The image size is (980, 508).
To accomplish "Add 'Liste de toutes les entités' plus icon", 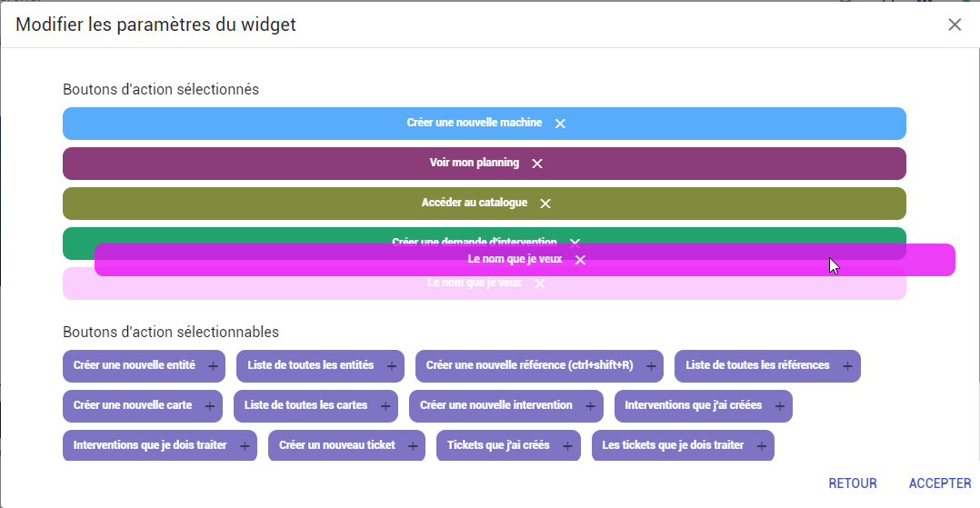I will tap(391, 366).
